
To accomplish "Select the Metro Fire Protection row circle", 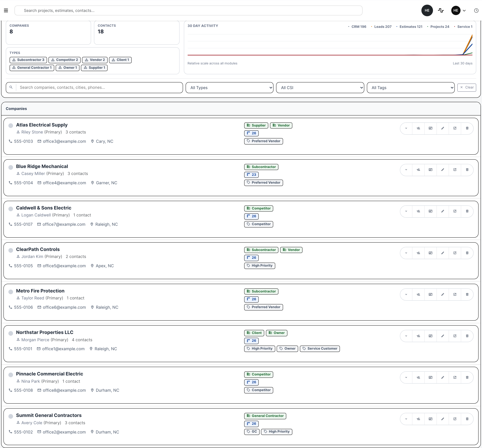I will tap(11, 292).
